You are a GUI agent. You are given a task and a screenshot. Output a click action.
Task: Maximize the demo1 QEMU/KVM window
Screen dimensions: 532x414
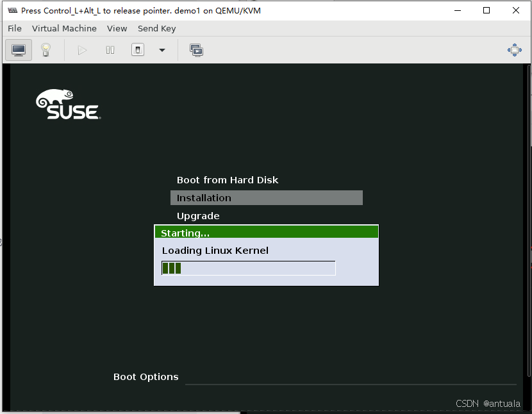[x=486, y=10]
